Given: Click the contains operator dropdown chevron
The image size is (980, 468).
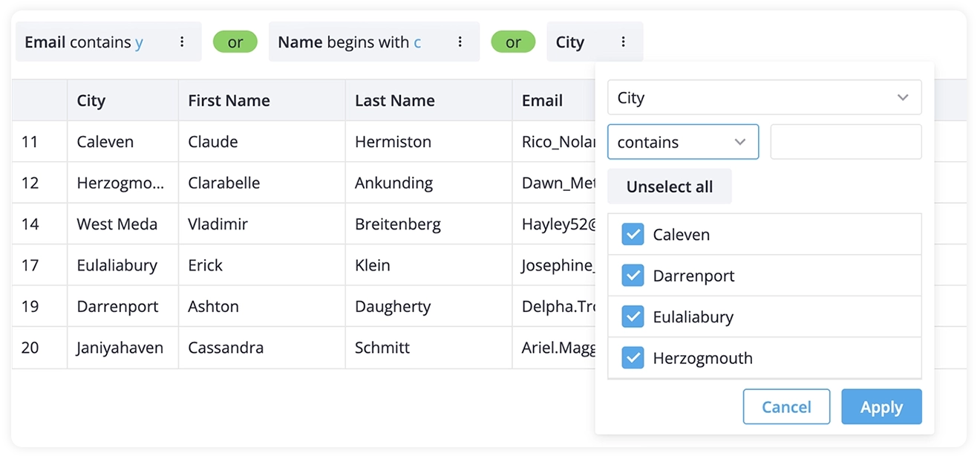Looking at the screenshot, I should tap(740, 142).
